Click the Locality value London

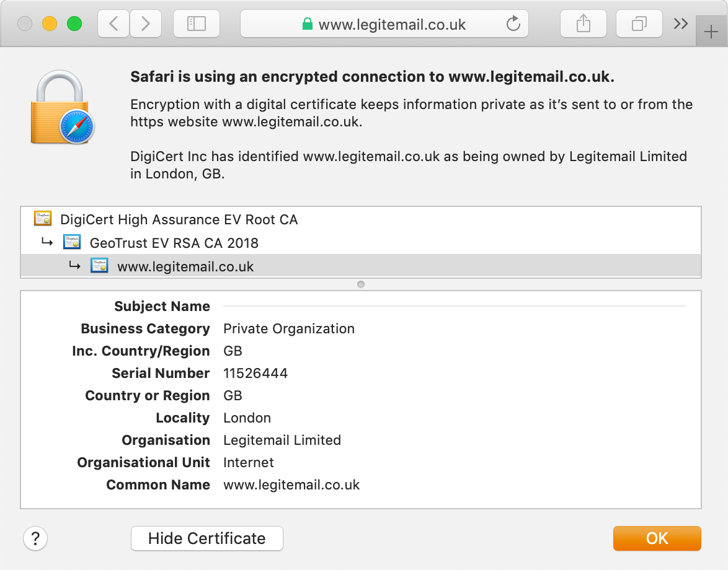(247, 418)
